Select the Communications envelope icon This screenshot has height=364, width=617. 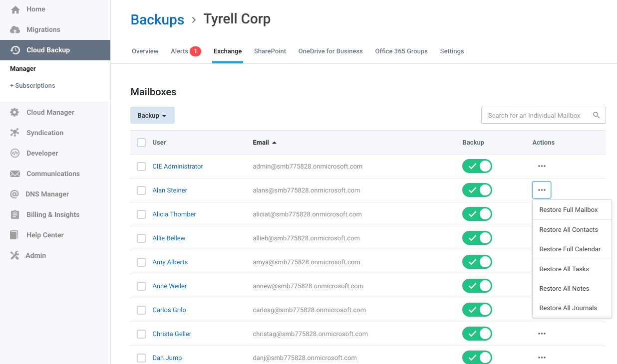(x=15, y=174)
